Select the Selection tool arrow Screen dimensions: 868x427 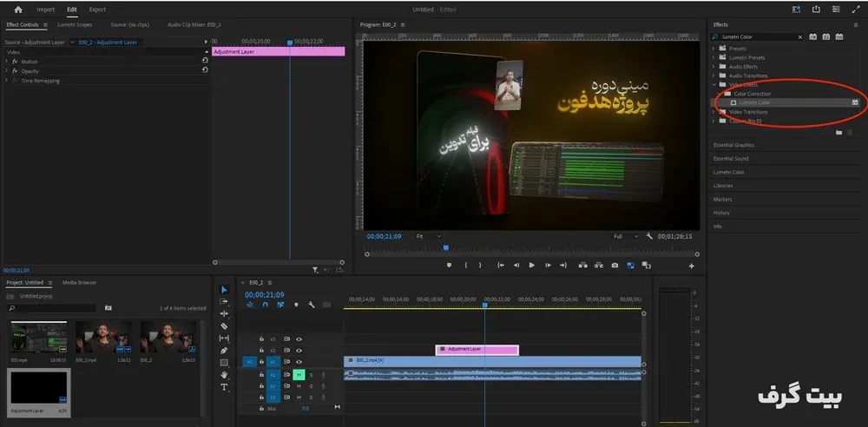click(224, 290)
